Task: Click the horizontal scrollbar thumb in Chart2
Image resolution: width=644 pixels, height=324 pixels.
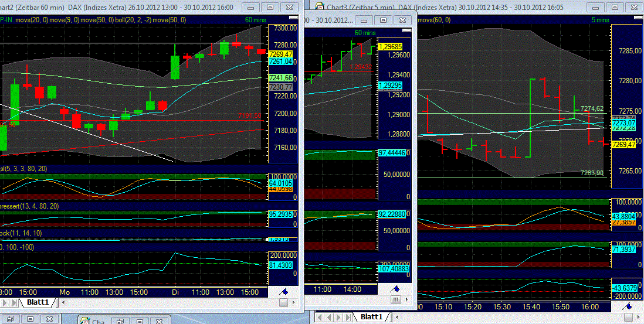Action: [x=283, y=303]
